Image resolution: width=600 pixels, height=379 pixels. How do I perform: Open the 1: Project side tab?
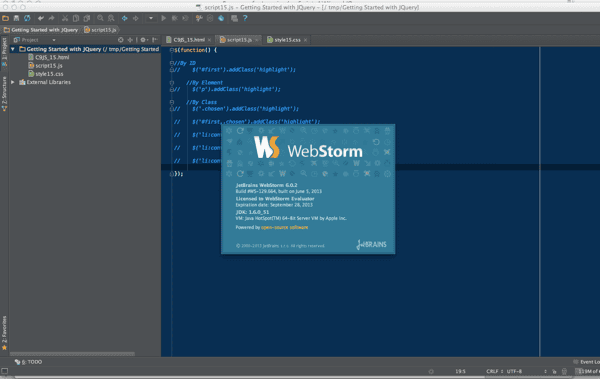[x=4, y=53]
